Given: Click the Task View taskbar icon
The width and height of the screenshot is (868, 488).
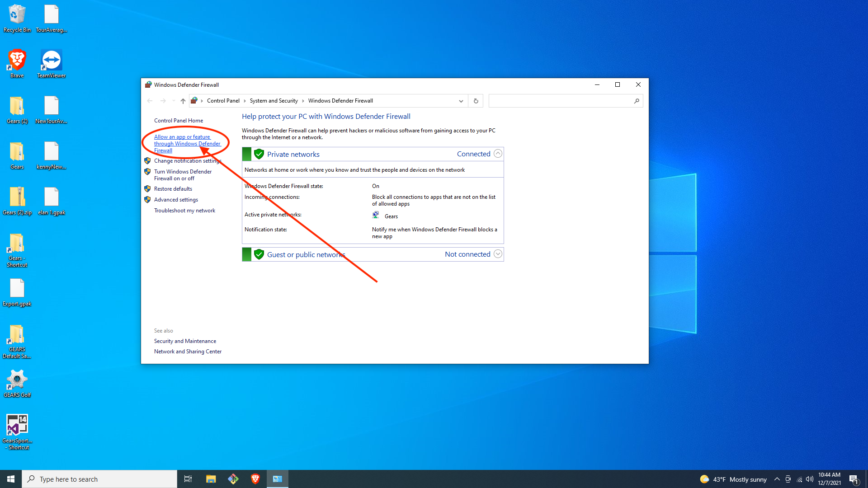Looking at the screenshot, I should [188, 479].
